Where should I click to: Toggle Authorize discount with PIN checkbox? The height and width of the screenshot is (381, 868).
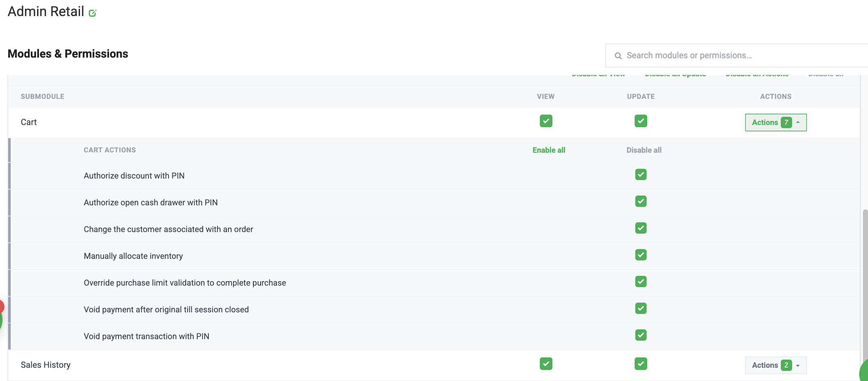pos(641,174)
